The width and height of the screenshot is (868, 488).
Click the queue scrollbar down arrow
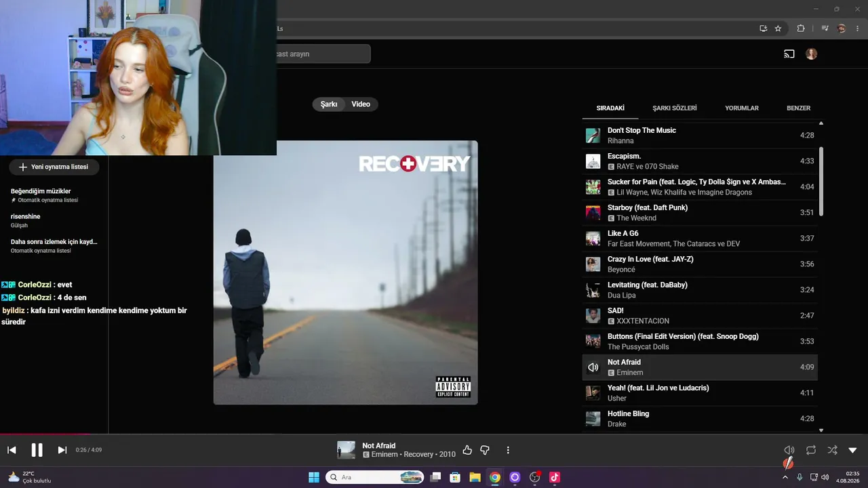coord(821,430)
